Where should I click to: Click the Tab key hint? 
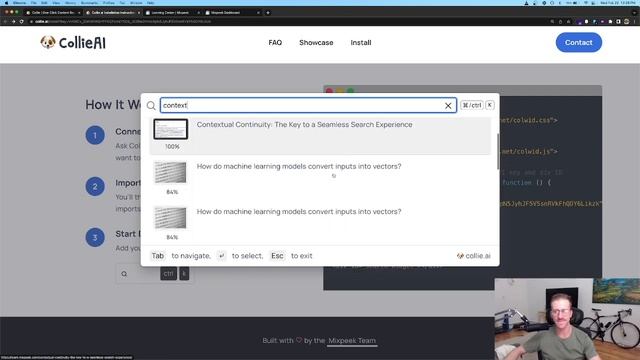158,256
